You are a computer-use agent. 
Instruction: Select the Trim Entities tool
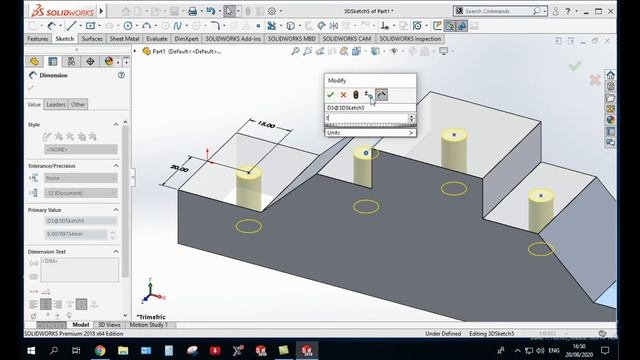tap(271, 26)
